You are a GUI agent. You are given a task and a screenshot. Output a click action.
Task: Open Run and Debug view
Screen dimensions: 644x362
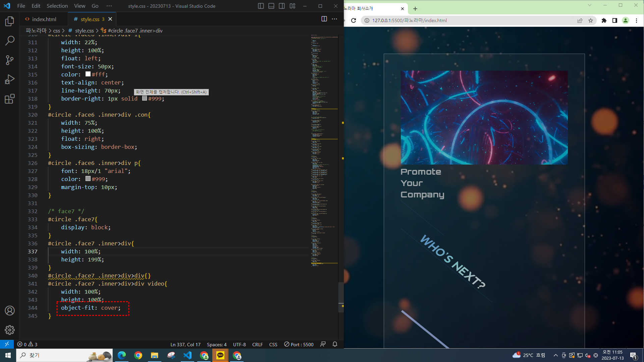[10, 79]
